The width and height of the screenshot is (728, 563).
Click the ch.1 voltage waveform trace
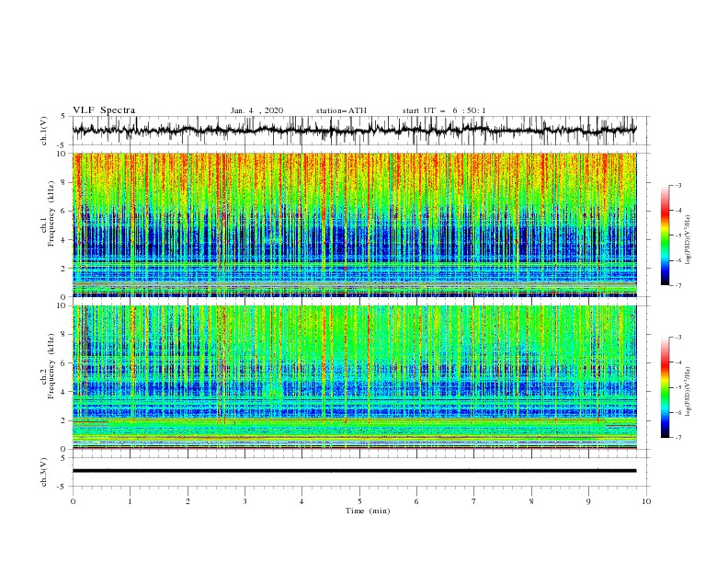354,130
